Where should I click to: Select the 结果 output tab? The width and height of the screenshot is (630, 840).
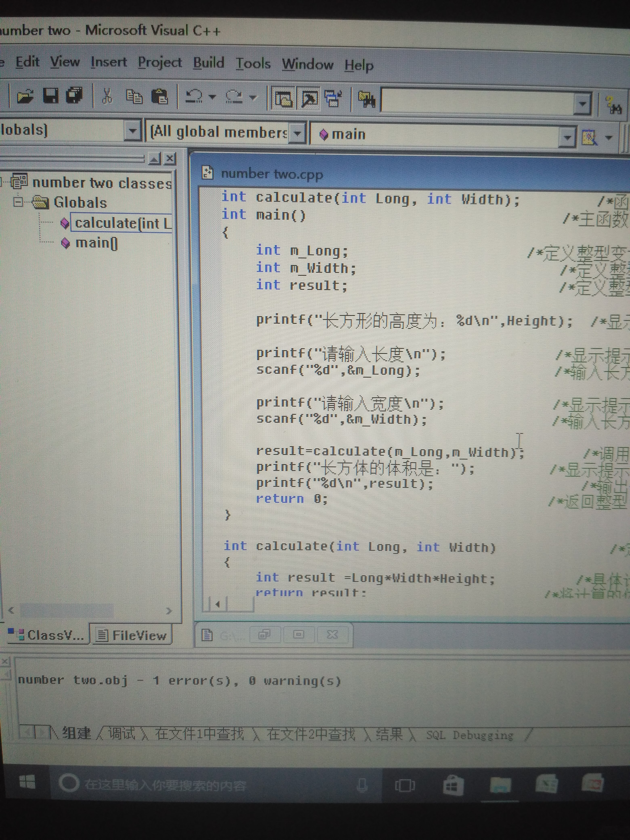[389, 734]
